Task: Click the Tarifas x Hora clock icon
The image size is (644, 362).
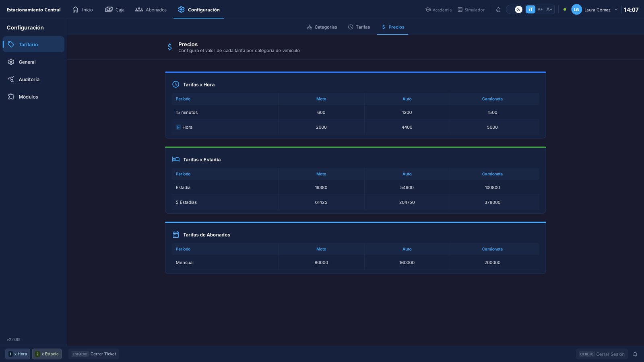Action: click(x=176, y=84)
